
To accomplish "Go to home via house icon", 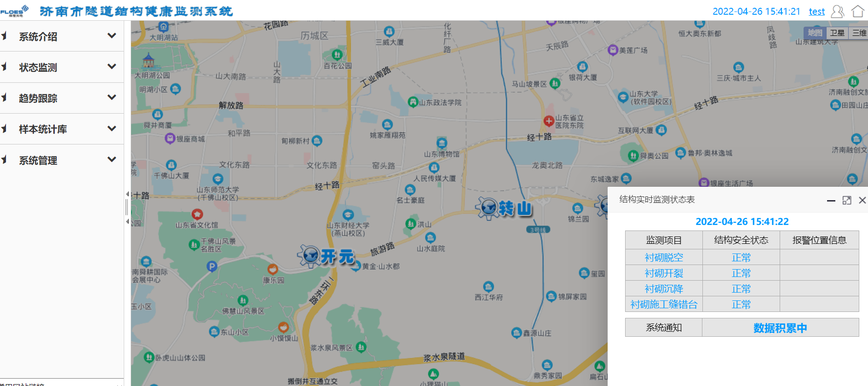I will pos(857,12).
